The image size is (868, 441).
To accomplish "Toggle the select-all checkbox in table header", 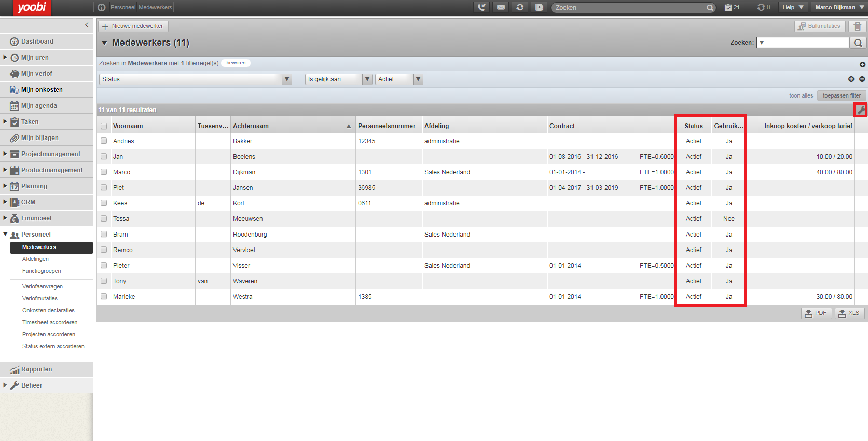I will (104, 126).
